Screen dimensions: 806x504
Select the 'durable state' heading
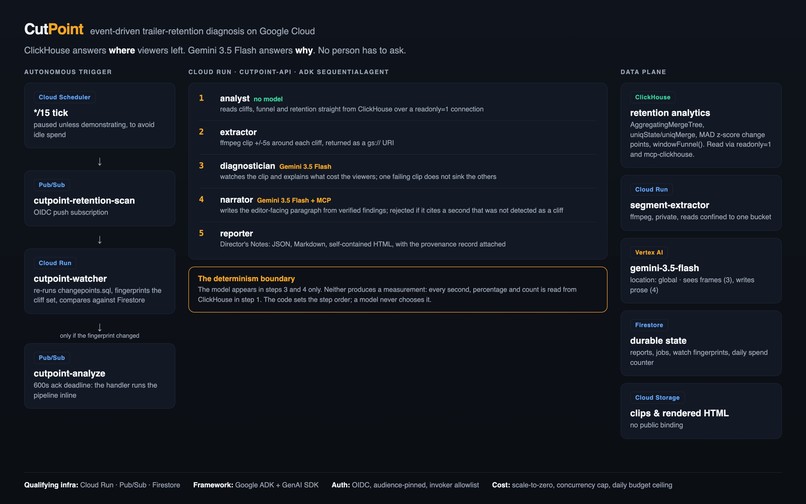pyautogui.click(x=658, y=340)
